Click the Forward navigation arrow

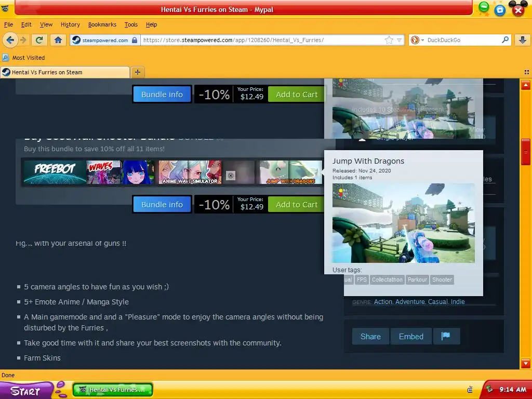point(23,40)
